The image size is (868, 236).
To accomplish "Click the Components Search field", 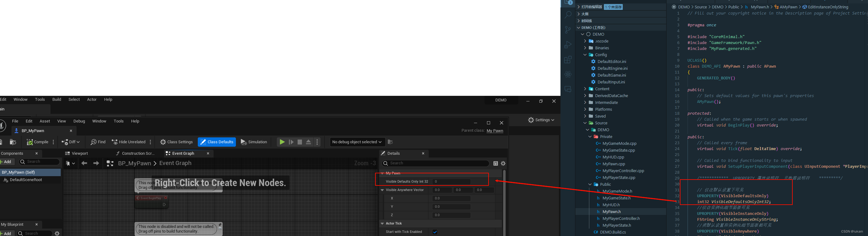I will (x=39, y=162).
